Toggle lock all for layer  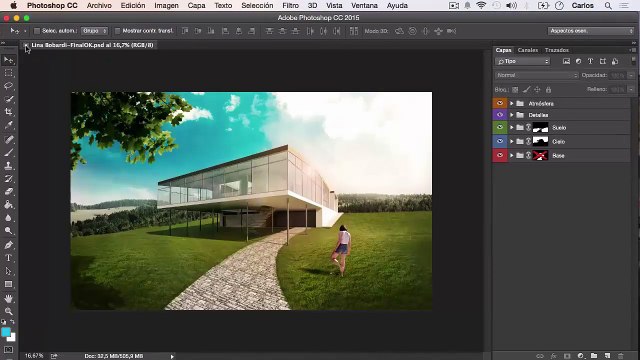point(548,89)
